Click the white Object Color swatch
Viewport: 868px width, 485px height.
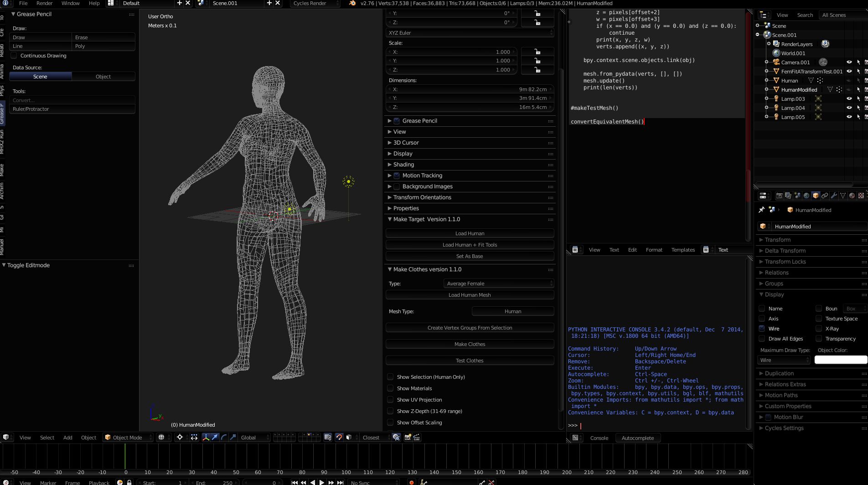point(841,360)
